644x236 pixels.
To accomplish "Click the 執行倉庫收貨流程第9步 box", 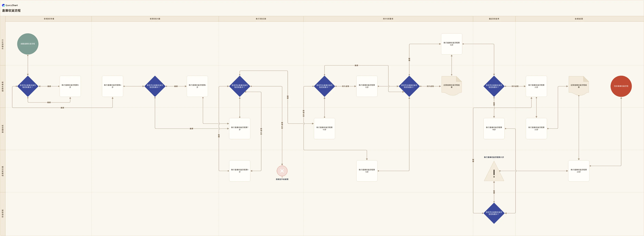I will tap(240, 171).
